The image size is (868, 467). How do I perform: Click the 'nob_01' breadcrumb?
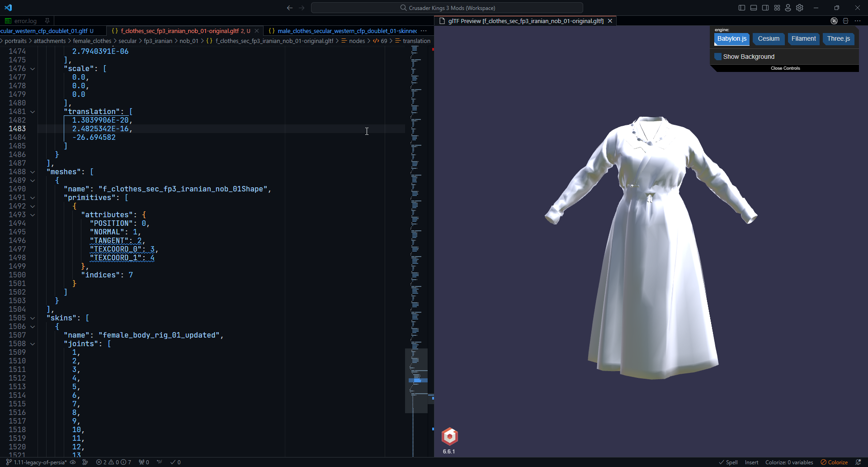coord(189,41)
